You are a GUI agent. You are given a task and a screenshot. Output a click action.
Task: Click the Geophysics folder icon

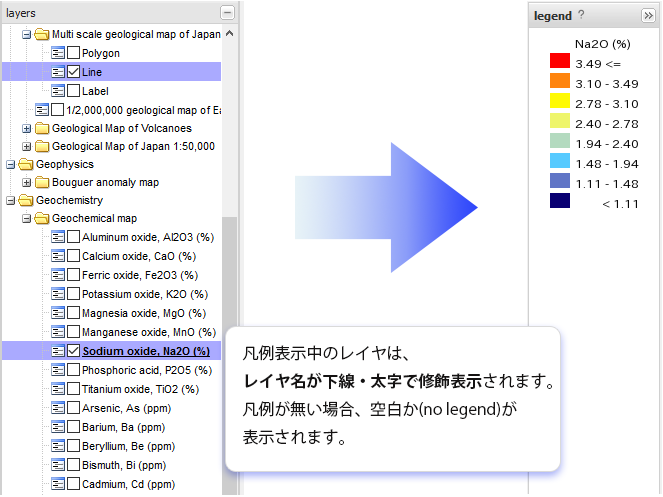point(26,164)
